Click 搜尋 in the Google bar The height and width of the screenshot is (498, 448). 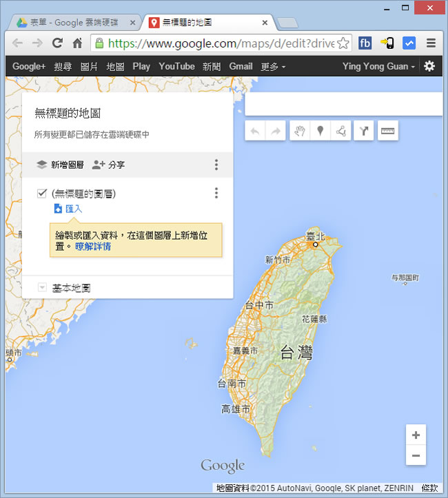click(63, 67)
